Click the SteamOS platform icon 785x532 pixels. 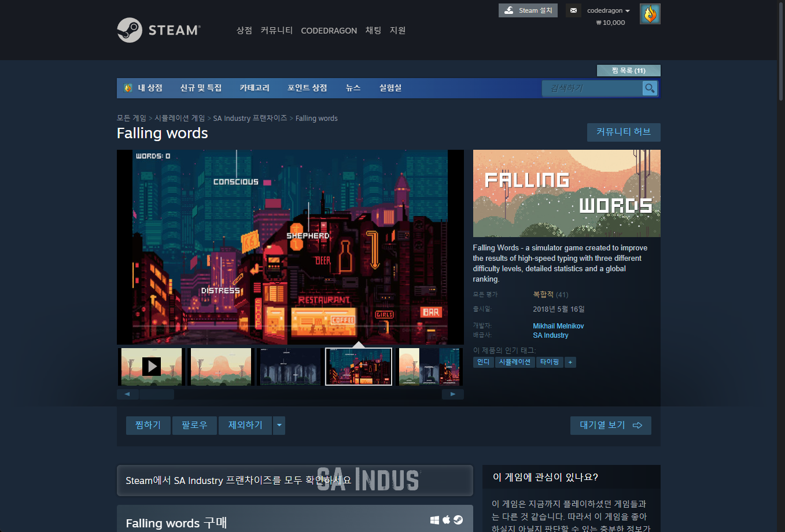pos(458,520)
